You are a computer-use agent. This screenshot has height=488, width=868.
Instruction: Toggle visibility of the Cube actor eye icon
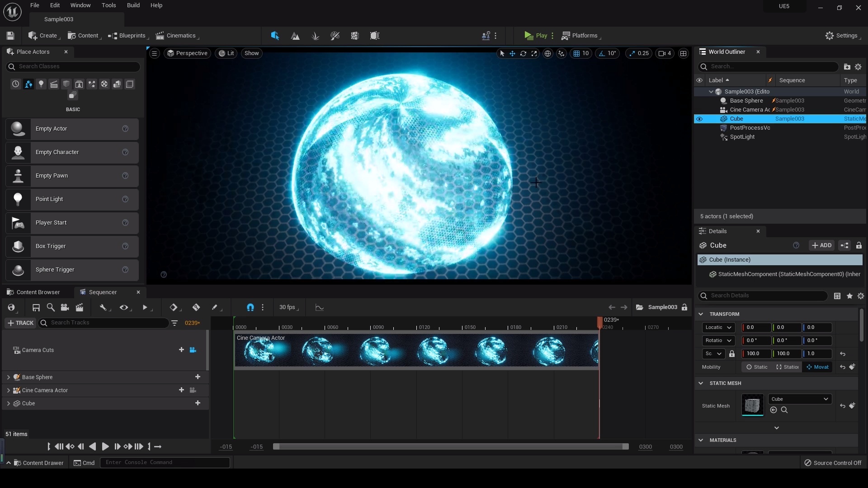click(700, 119)
